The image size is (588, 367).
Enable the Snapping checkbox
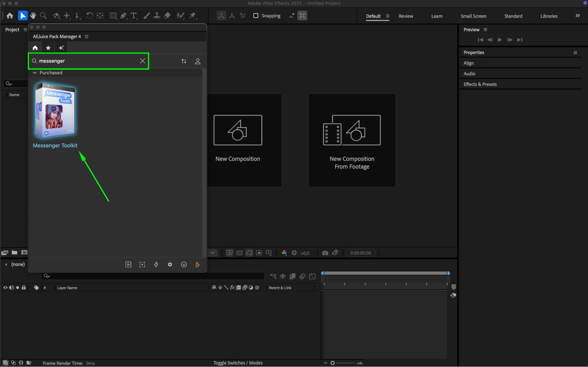click(x=256, y=16)
